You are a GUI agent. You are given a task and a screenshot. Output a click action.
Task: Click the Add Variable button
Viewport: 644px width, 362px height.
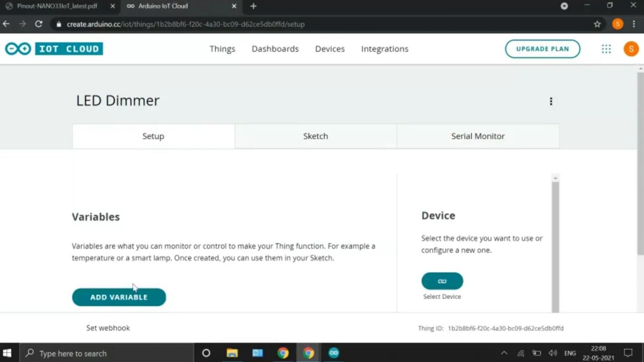[x=119, y=297]
